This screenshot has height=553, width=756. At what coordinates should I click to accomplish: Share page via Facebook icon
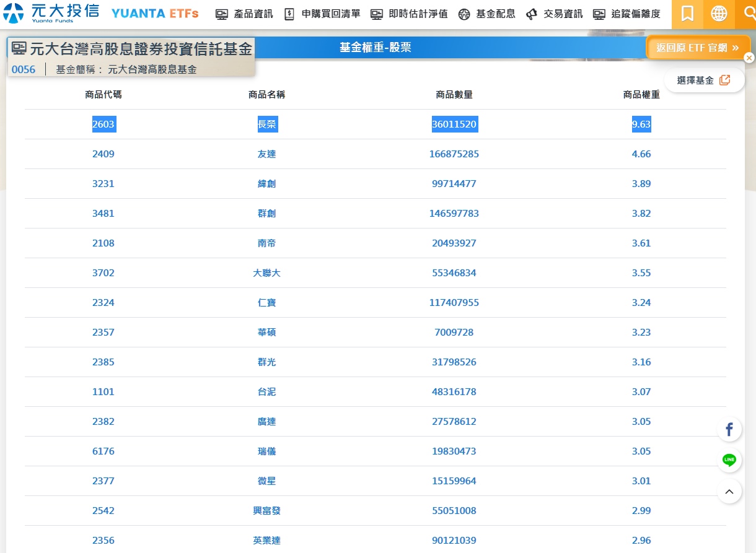tap(729, 429)
